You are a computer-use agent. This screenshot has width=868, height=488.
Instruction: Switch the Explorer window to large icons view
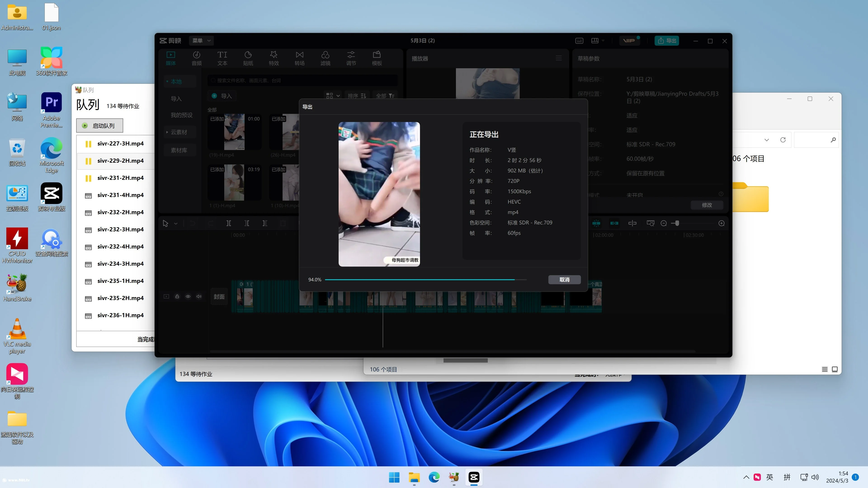pos(835,369)
